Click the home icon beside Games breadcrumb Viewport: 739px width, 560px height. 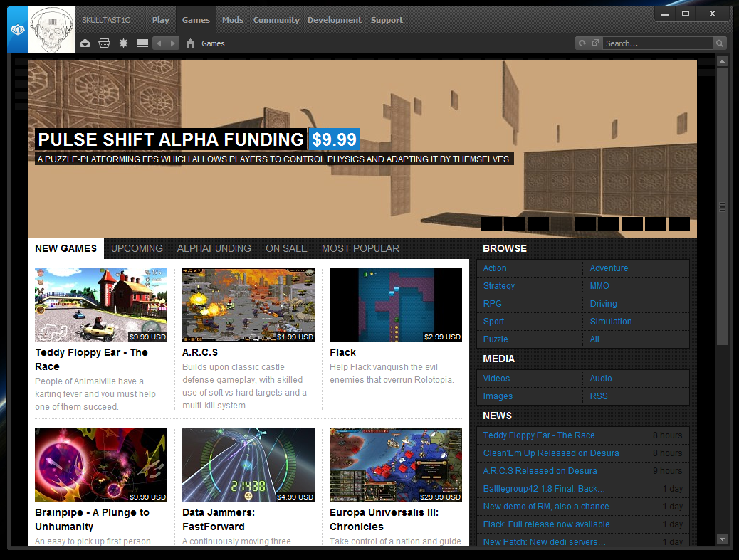(190, 43)
